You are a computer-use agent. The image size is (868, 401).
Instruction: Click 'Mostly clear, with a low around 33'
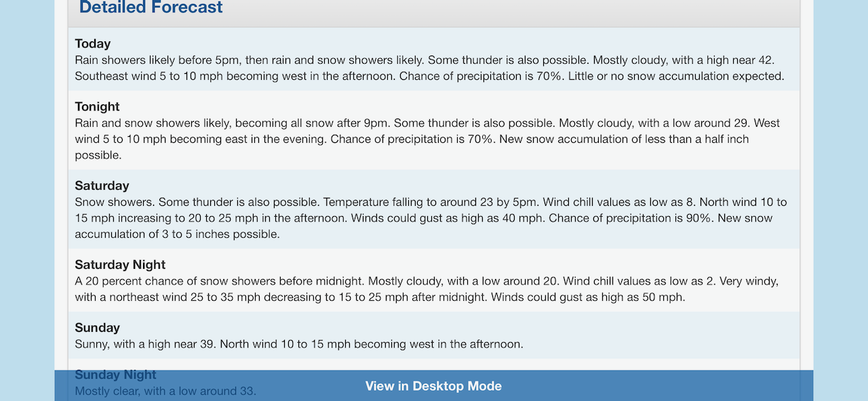pos(165,391)
